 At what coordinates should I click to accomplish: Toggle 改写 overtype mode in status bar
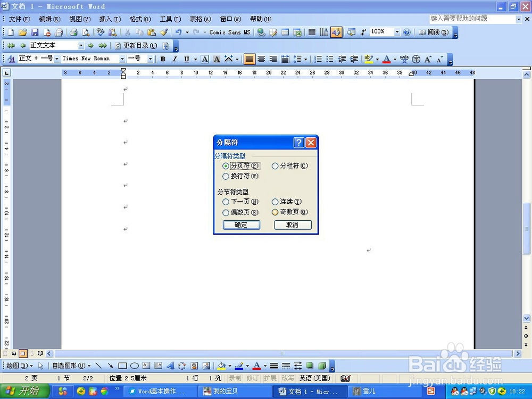click(x=288, y=378)
